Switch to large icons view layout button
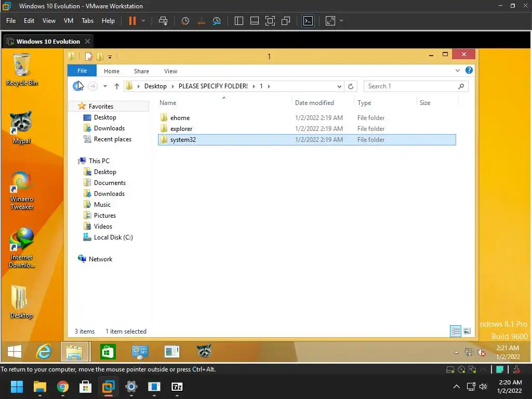532x399 pixels. 467,331
